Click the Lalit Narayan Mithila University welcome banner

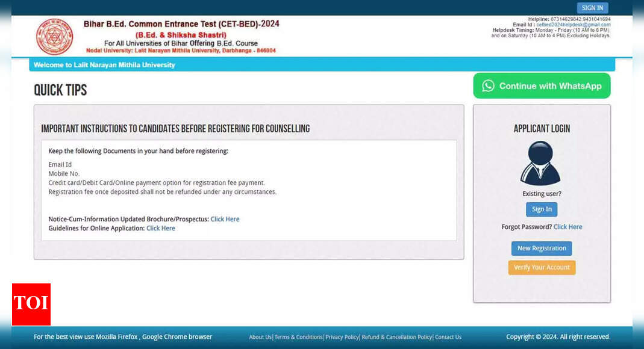pyautogui.click(x=105, y=64)
